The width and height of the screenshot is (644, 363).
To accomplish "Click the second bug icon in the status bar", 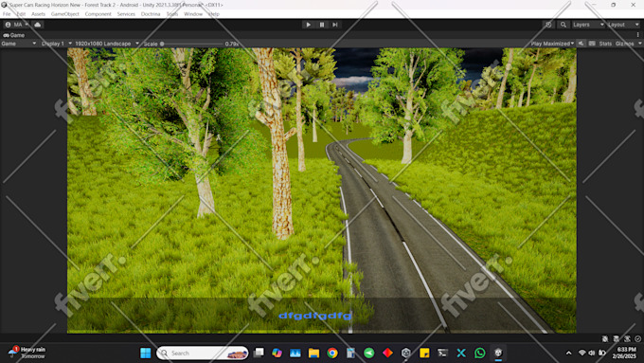I will 617,338.
